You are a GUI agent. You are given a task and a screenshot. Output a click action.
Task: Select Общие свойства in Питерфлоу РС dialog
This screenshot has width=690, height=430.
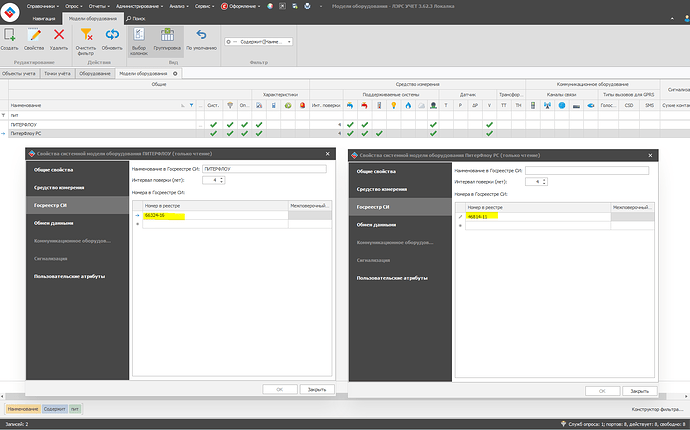400,171
